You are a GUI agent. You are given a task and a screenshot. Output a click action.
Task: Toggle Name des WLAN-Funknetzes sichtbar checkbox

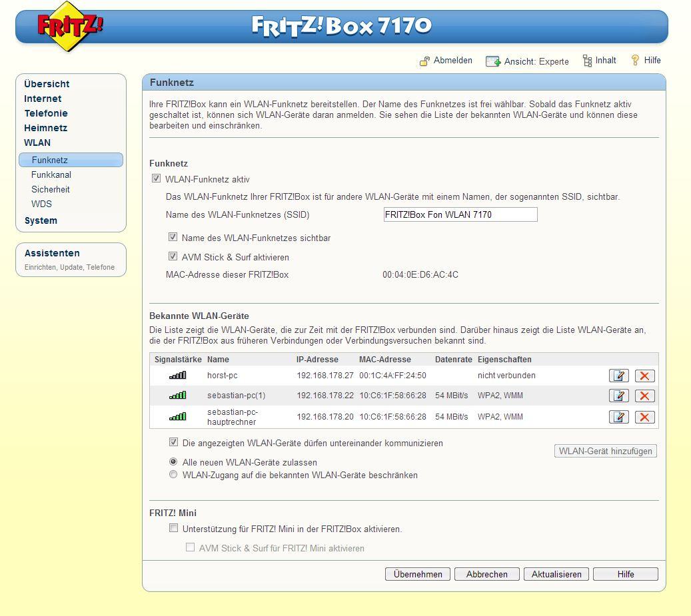click(173, 237)
